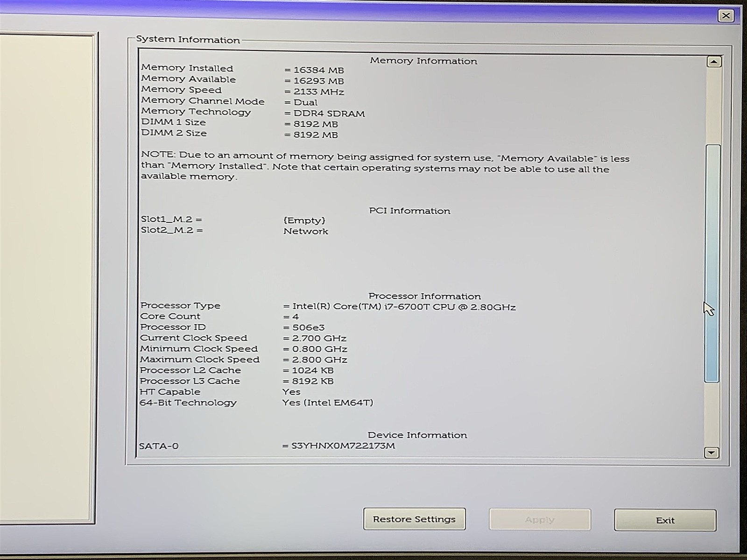Select the Slot2_M.2 Network entry
This screenshot has width=747, height=560.
[306, 231]
